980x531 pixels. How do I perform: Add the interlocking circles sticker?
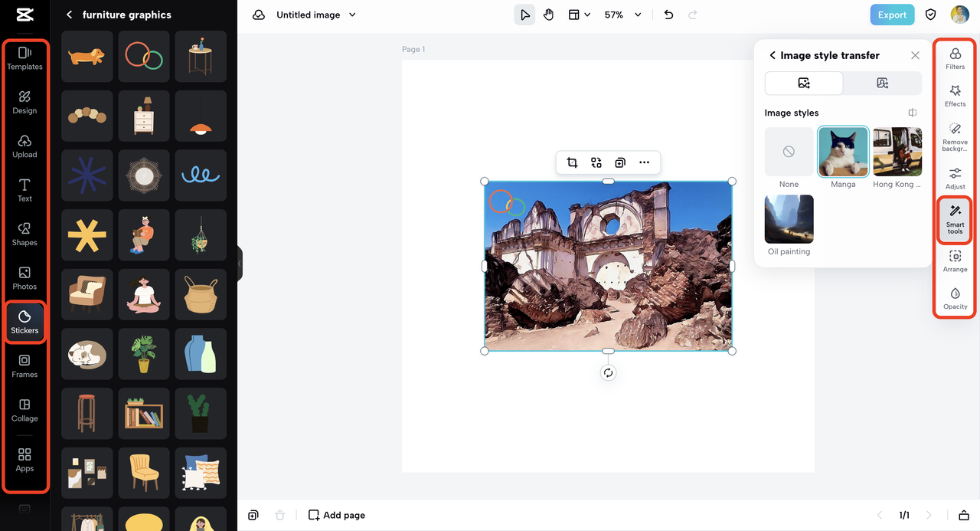144,56
